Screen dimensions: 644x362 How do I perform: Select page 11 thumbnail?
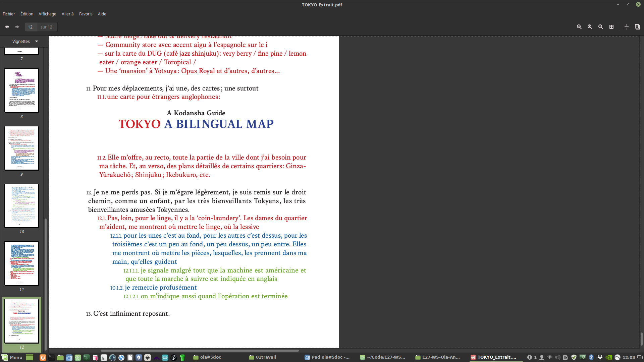(x=21, y=263)
